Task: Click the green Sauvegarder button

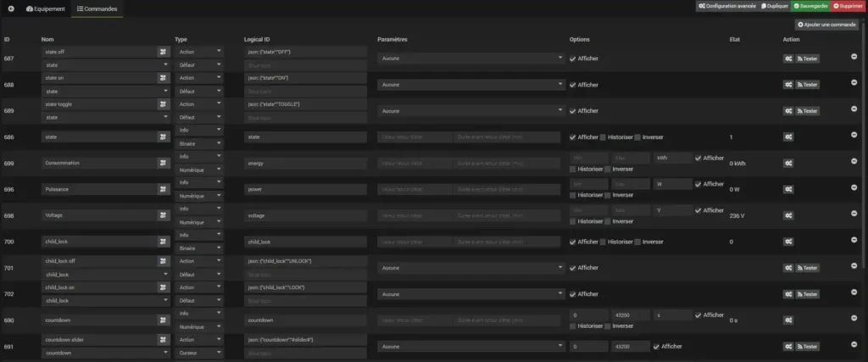Action: coord(810,6)
